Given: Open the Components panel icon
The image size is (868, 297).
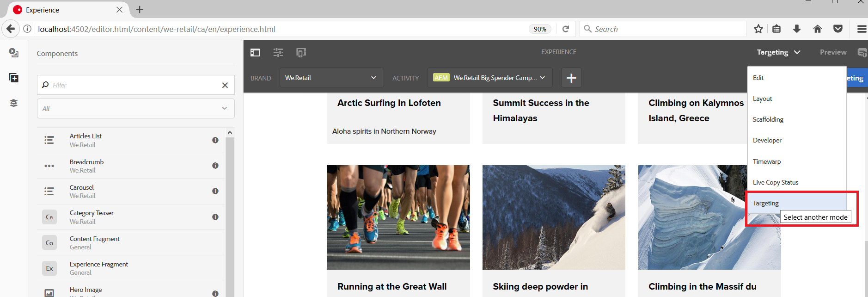Looking at the screenshot, I should click(14, 78).
